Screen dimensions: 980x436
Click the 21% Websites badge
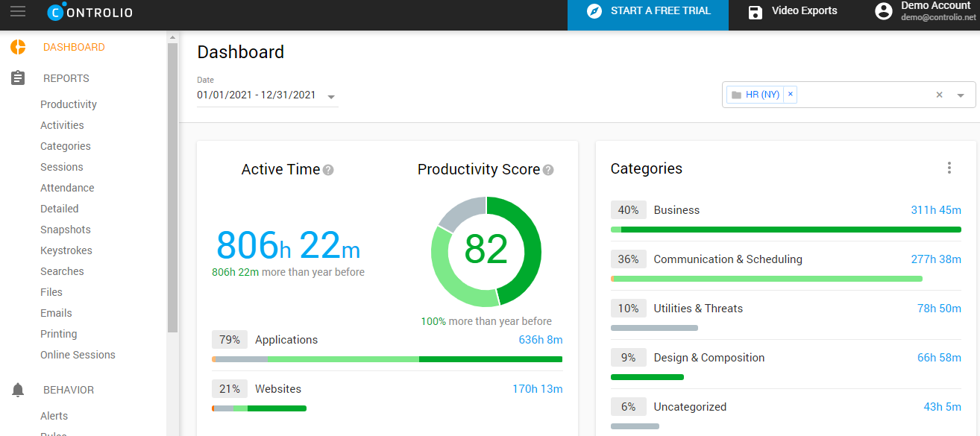point(230,389)
